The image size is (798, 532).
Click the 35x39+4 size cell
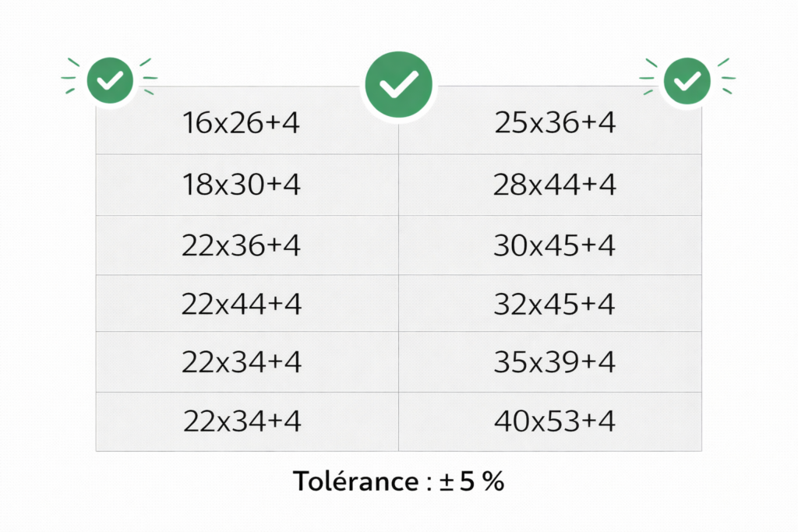tap(554, 362)
